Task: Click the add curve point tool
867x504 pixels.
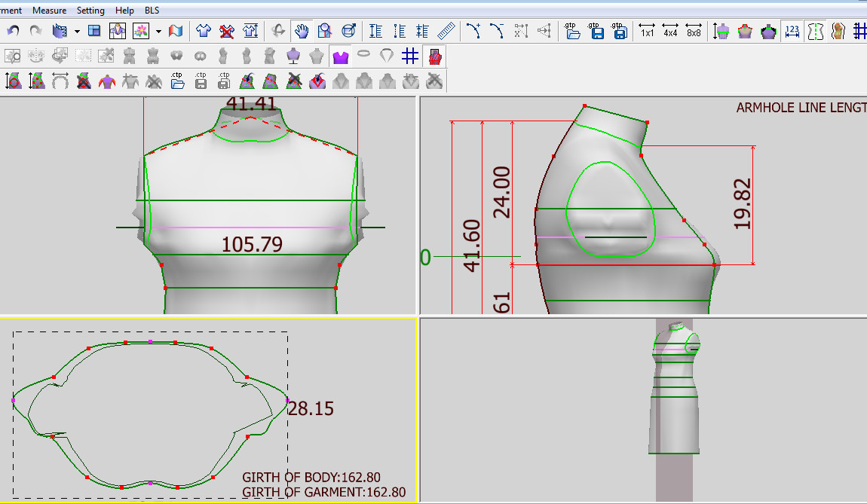Action: click(x=473, y=31)
